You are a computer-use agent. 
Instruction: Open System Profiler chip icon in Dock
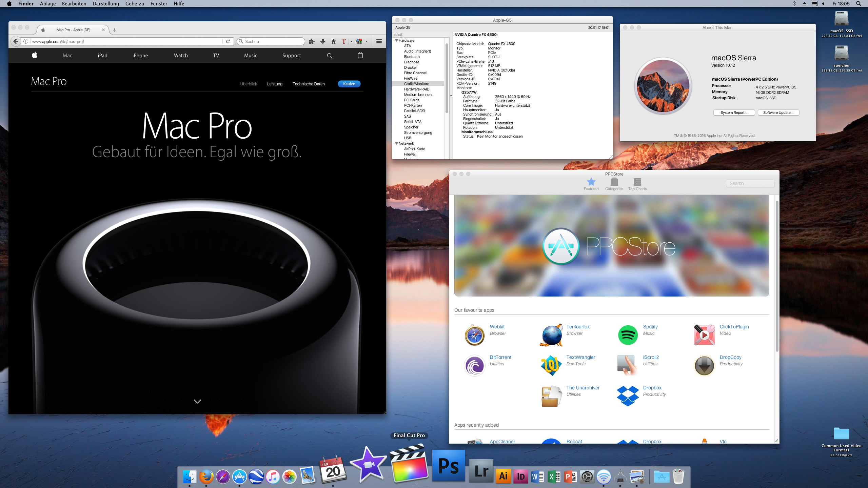tap(620, 477)
